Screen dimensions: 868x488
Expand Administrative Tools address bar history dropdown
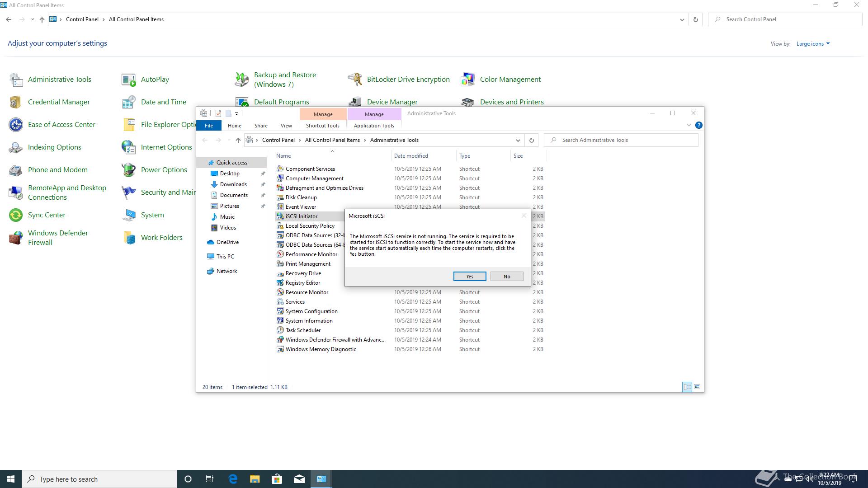pos(518,140)
